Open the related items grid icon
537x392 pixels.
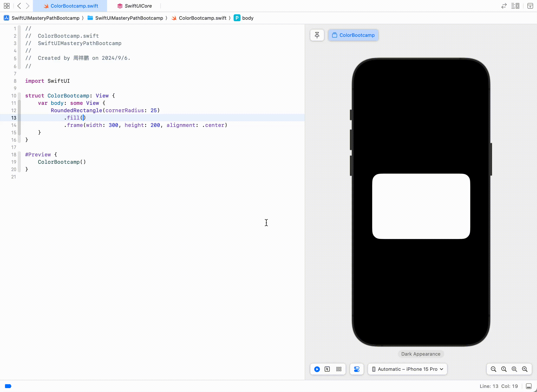tap(7, 6)
